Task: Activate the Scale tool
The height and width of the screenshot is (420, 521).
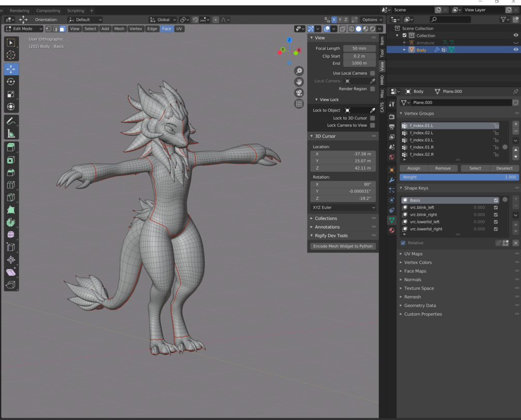Action: [11, 94]
